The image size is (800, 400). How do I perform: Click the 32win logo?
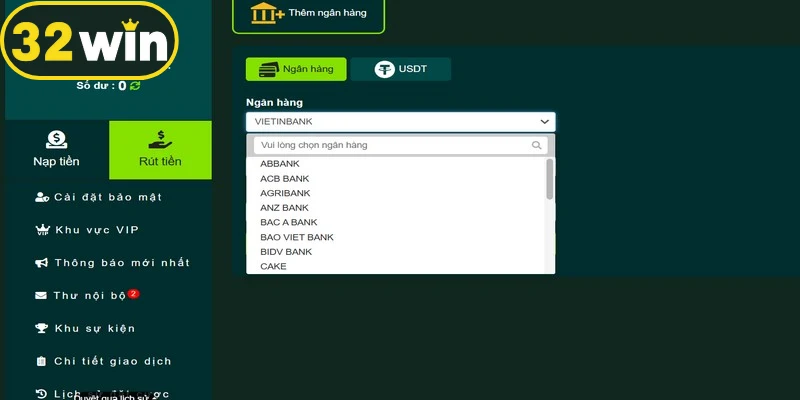[89, 40]
